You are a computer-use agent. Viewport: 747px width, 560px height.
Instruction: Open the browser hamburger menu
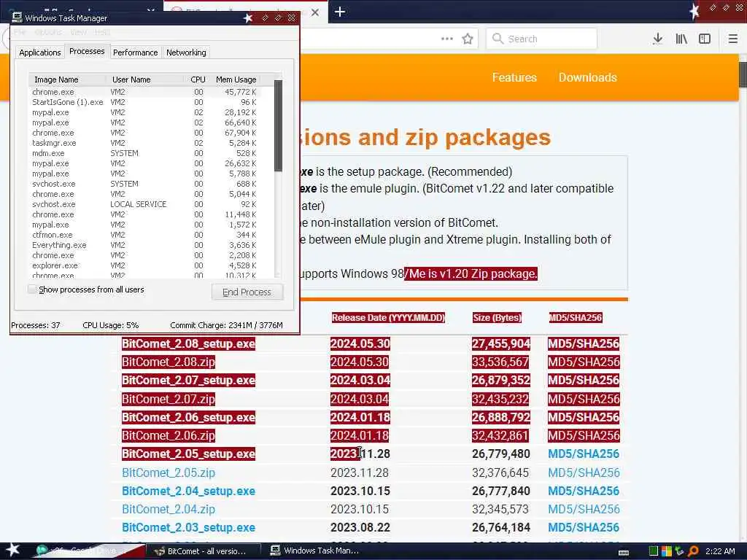click(x=732, y=39)
